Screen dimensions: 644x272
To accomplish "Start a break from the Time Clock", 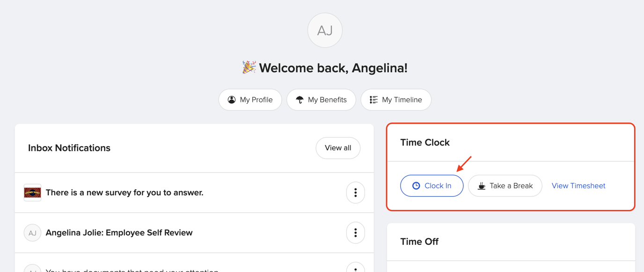I will pos(505,186).
